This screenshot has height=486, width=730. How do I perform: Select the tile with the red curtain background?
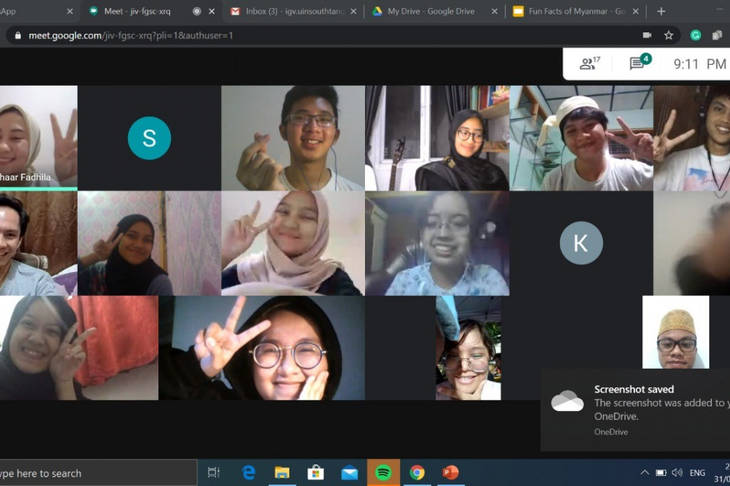(79, 348)
